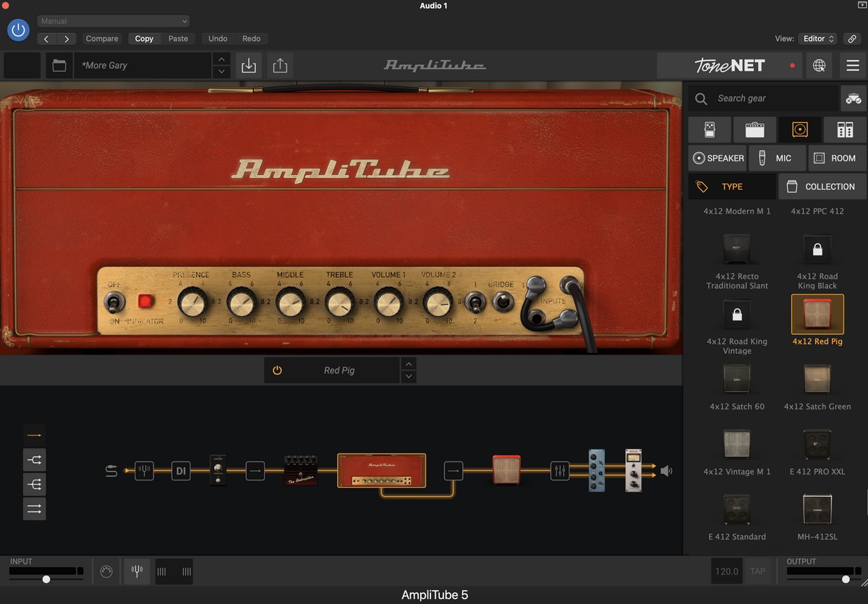Viewport: 868px width, 604px height.
Task: Click the save preset download icon
Action: 249,66
